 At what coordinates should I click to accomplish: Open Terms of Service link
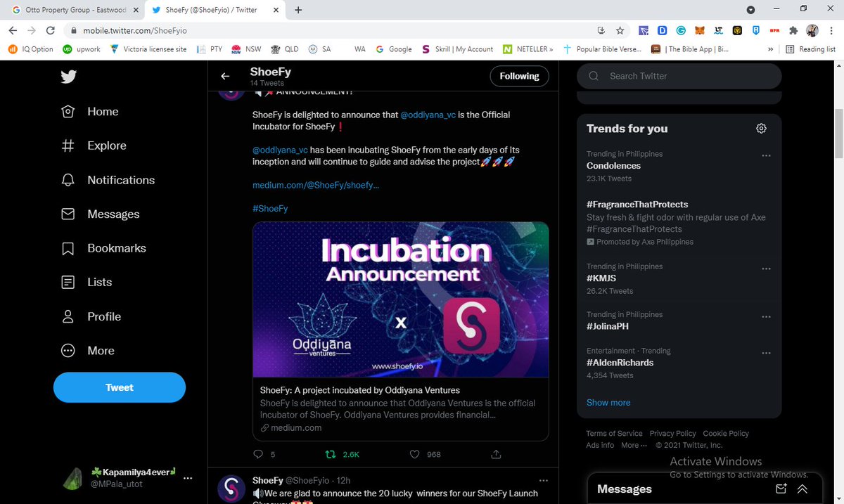614,434
